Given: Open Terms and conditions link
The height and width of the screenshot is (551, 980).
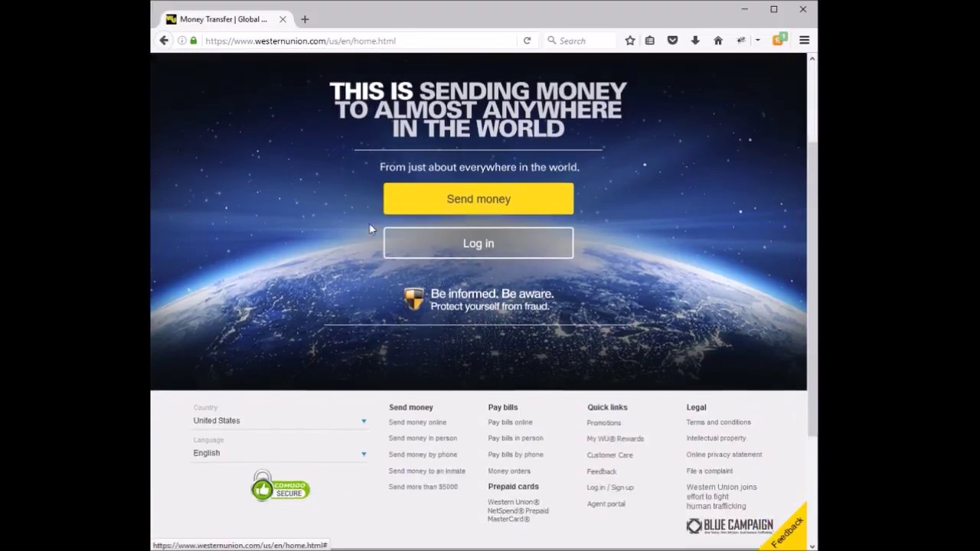Looking at the screenshot, I should (x=718, y=422).
